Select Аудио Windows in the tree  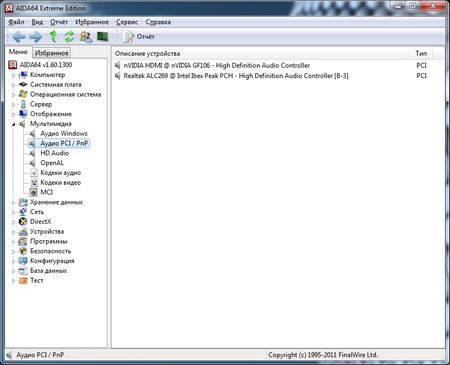[64, 133]
